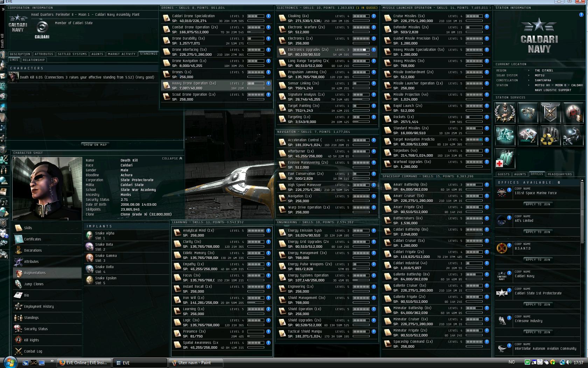This screenshot has width=588, height=368.
Task: Switch to the station Agents tab
Action: coord(520,174)
